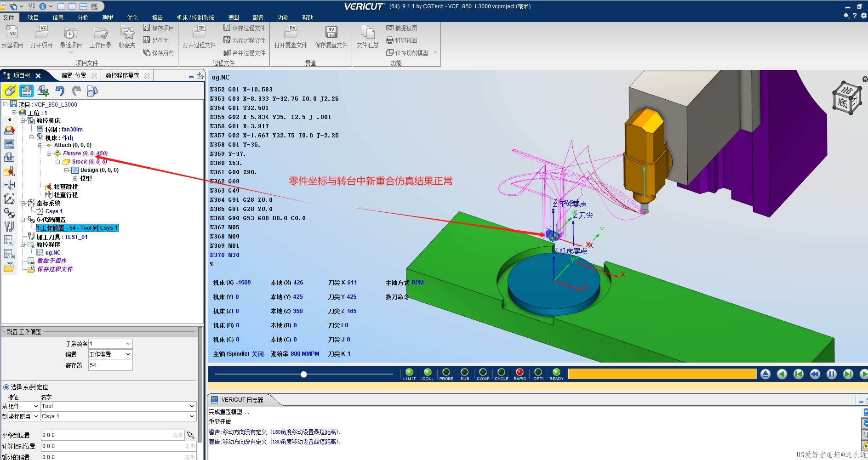The height and width of the screenshot is (460, 868).
Task: Open the Working Directory (工作目录) icon
Action: (x=100, y=33)
